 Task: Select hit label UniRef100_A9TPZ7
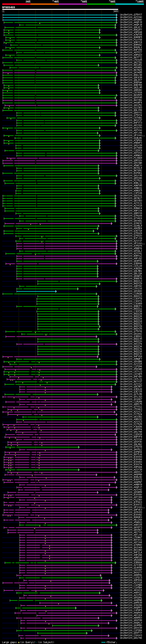click(x=131, y=52)
